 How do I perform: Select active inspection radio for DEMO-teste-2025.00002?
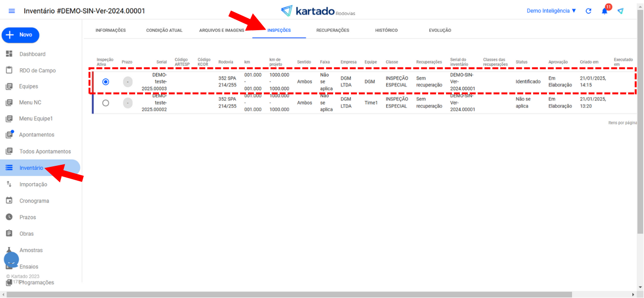click(105, 103)
